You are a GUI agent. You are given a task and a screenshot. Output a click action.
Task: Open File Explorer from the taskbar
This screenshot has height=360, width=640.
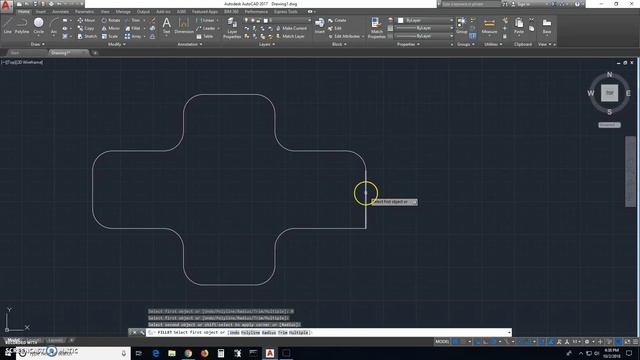[x=172, y=353]
